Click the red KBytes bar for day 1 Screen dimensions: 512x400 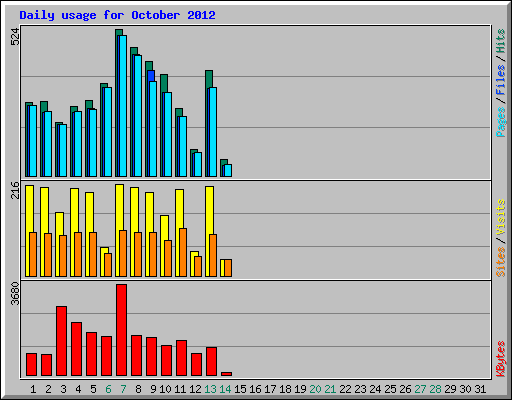click(31, 365)
